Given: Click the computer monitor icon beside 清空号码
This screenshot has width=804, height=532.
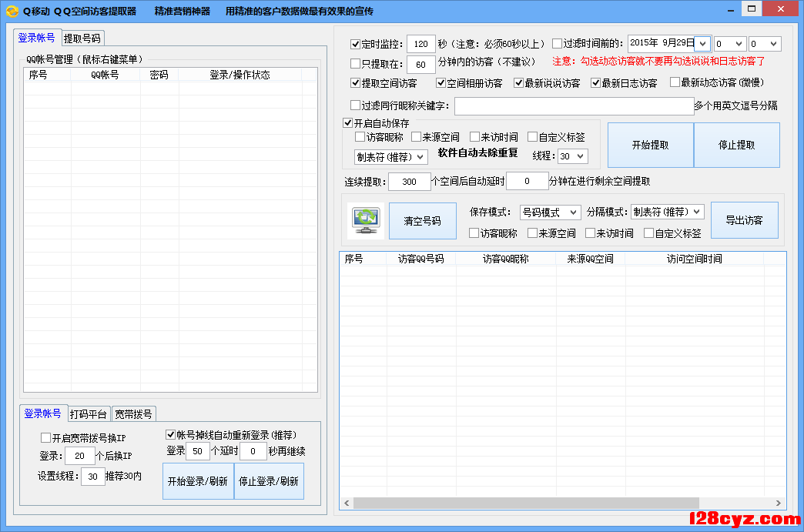Looking at the screenshot, I should (366, 221).
